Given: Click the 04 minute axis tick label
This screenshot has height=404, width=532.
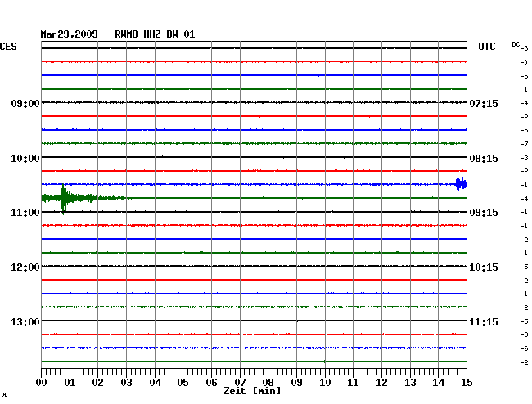Looking at the screenshot, I should tap(155, 382).
